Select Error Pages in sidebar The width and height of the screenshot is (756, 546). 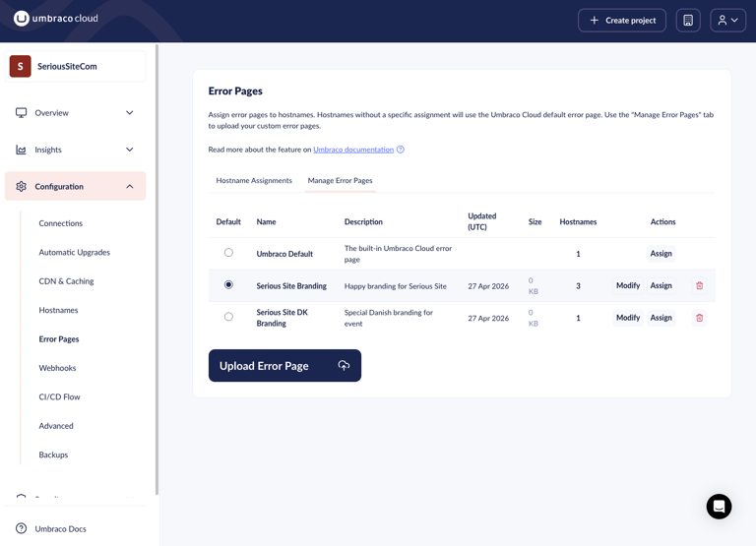tap(59, 339)
